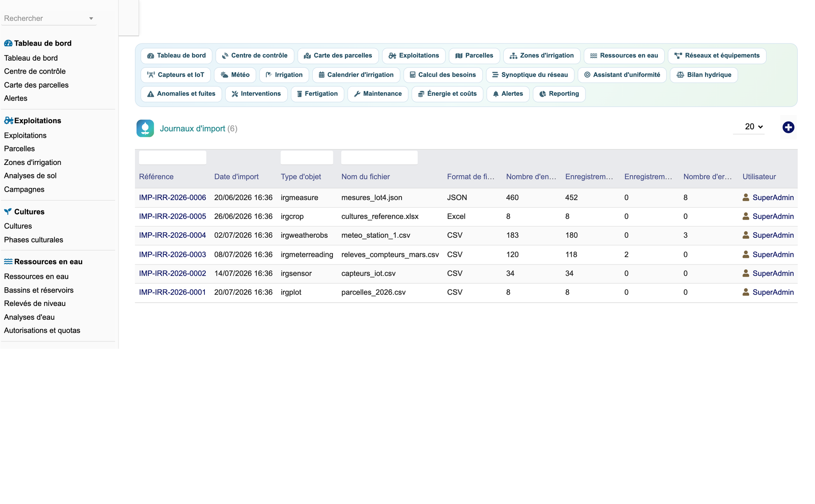Open the Fertigation tab

(317, 94)
